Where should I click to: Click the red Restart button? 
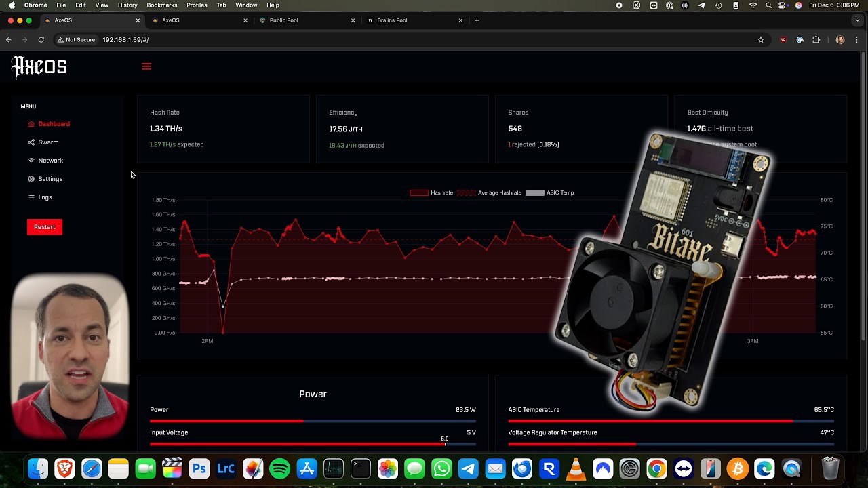45,227
